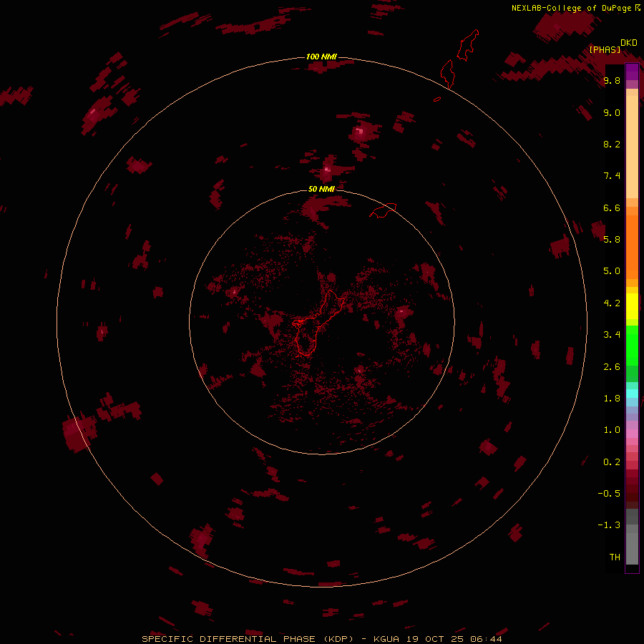Screen dimensions: 644x644
Task: Click the 1.8 value on the scale
Action: 612,399
